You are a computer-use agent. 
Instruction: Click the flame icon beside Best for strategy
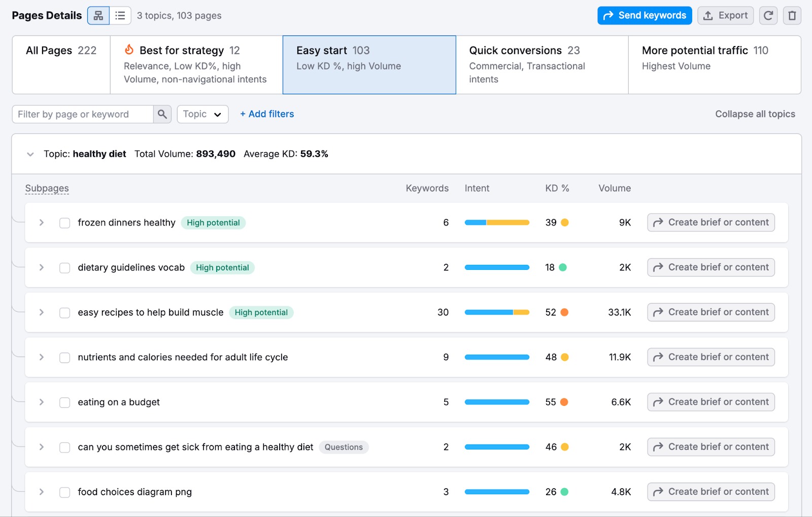coord(129,50)
